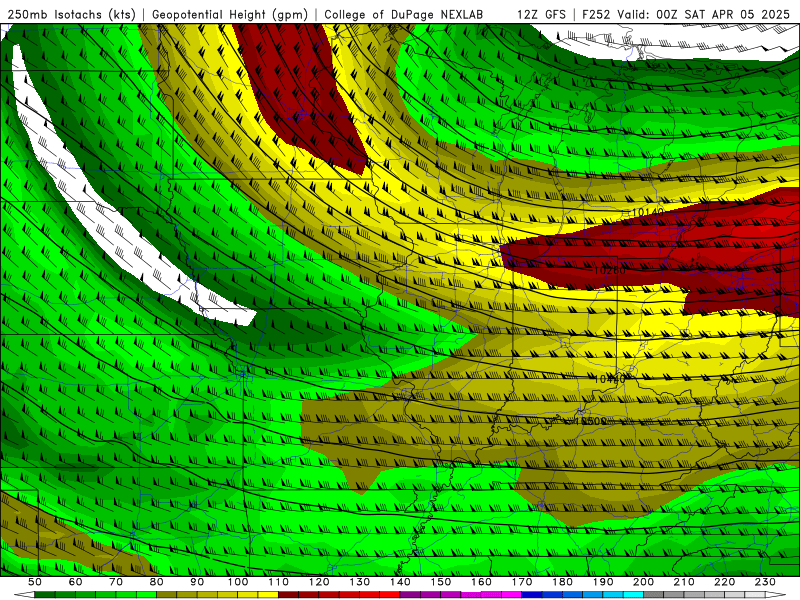Screen dimensions: 800x600
Task: Click the legend value 220
Action: coord(725,582)
